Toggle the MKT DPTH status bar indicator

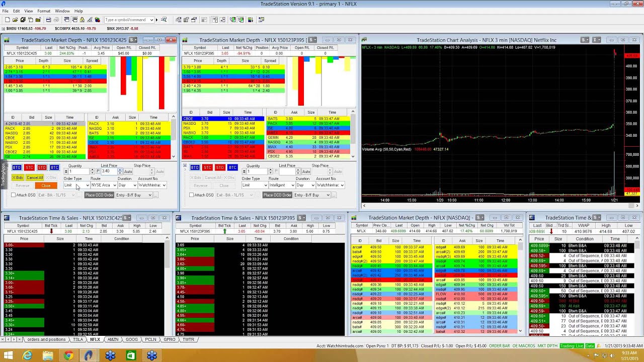pyautogui.click(x=547, y=346)
